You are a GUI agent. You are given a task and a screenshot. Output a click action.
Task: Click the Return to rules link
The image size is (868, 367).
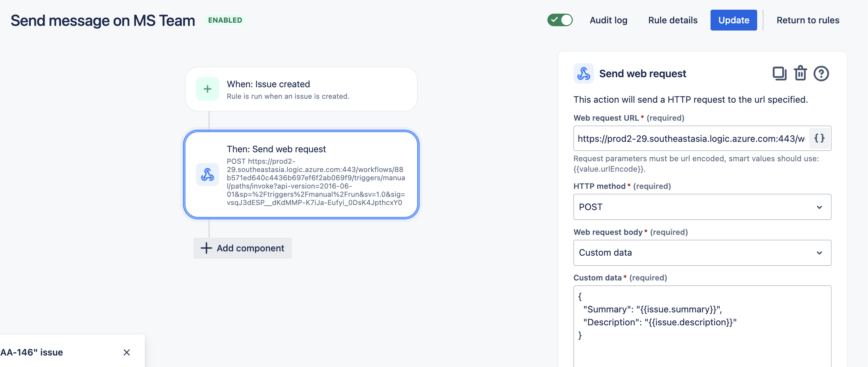coord(808,20)
